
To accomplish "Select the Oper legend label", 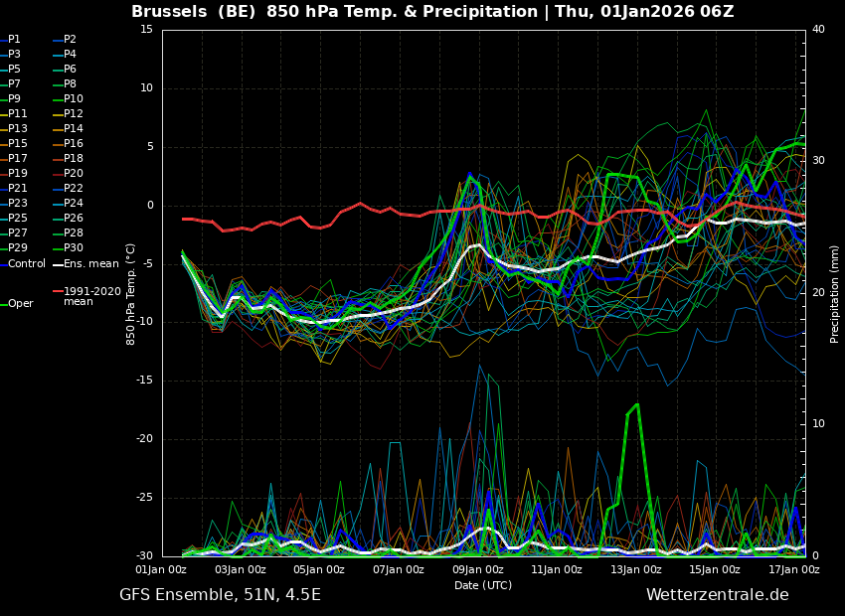I will coord(21,304).
